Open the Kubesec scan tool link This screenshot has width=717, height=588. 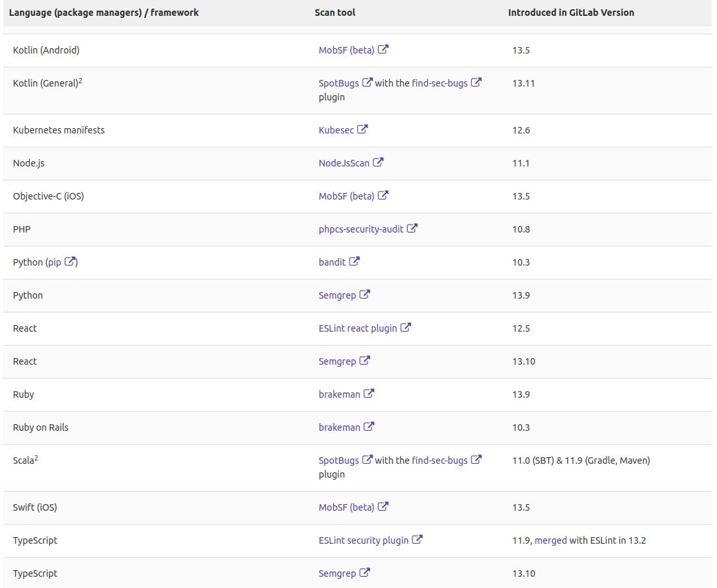pos(336,130)
